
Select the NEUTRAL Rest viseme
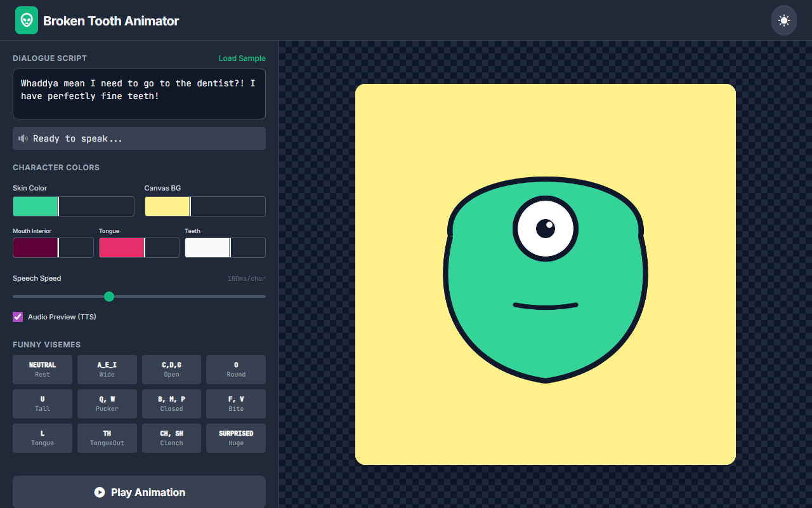click(42, 369)
